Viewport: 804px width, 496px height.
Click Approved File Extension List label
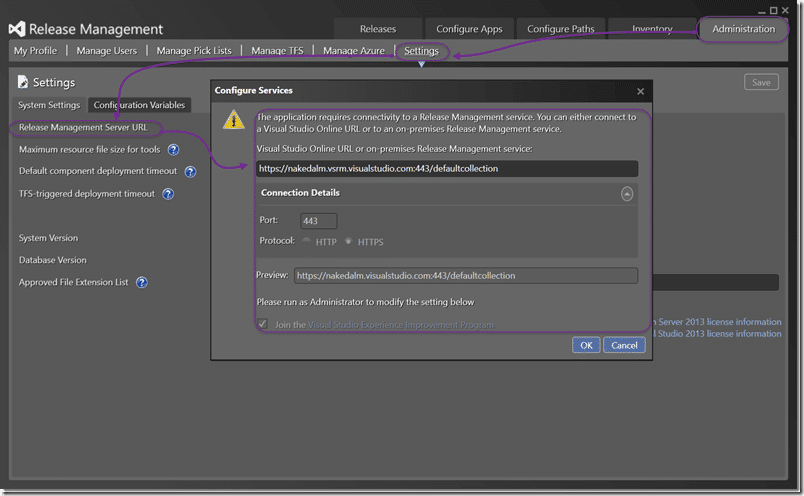click(74, 282)
